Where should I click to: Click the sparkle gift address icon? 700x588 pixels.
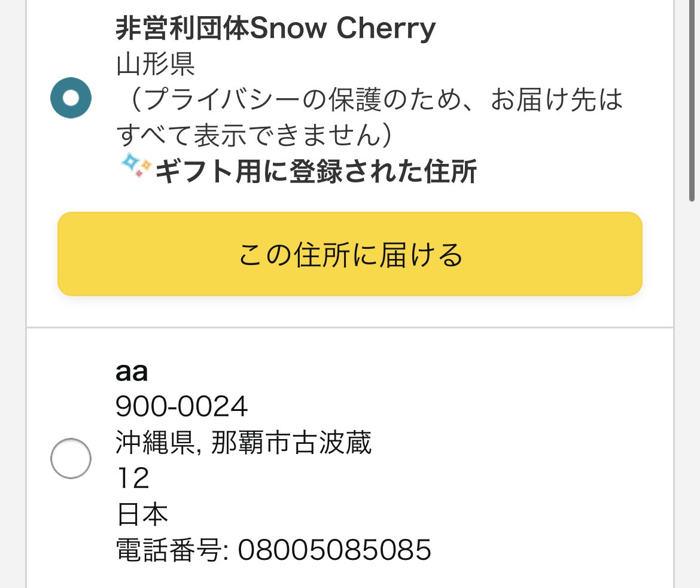coord(134,164)
